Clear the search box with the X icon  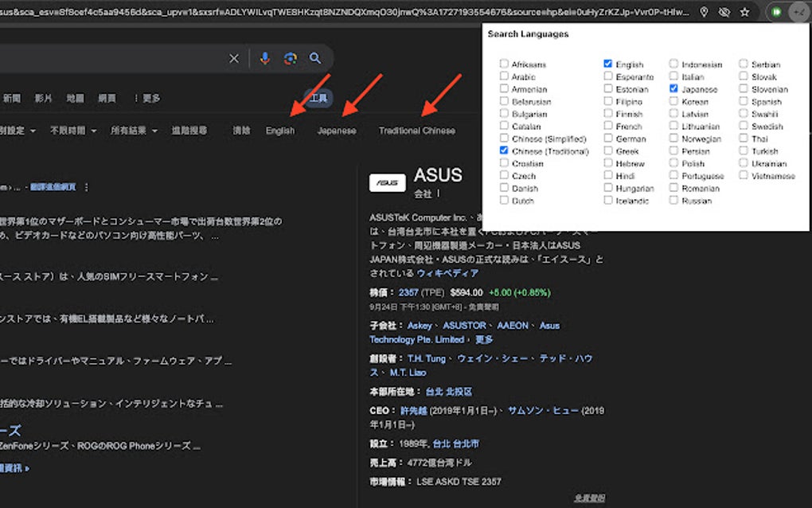[x=233, y=58]
